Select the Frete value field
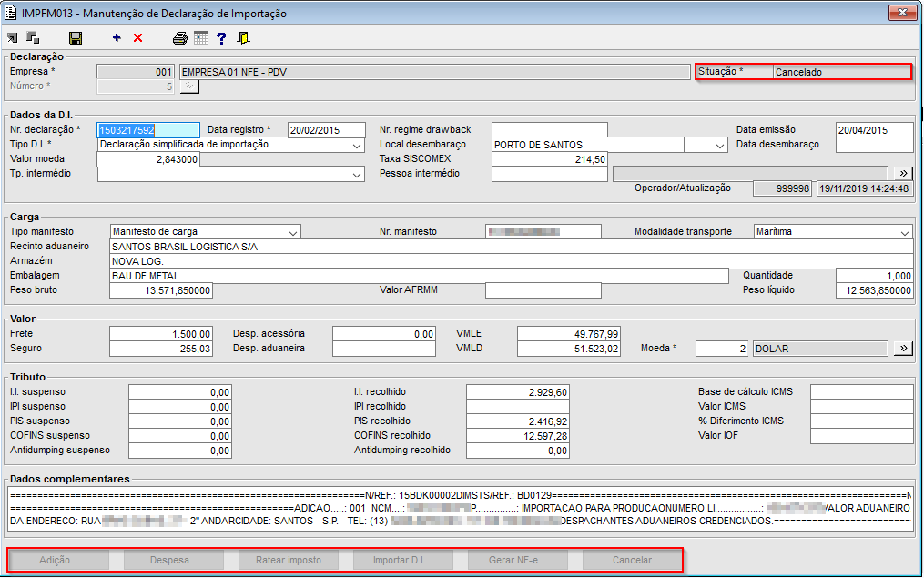This screenshot has width=924, height=578. click(x=160, y=334)
